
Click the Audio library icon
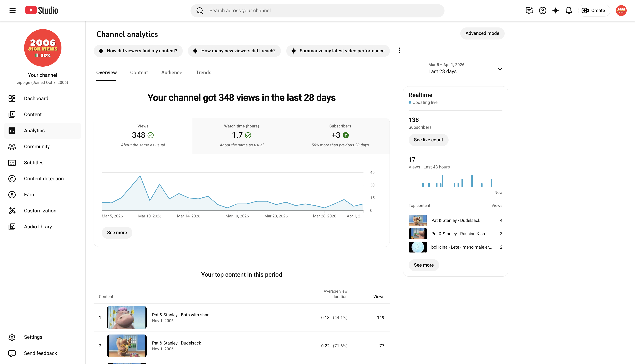[x=12, y=227]
